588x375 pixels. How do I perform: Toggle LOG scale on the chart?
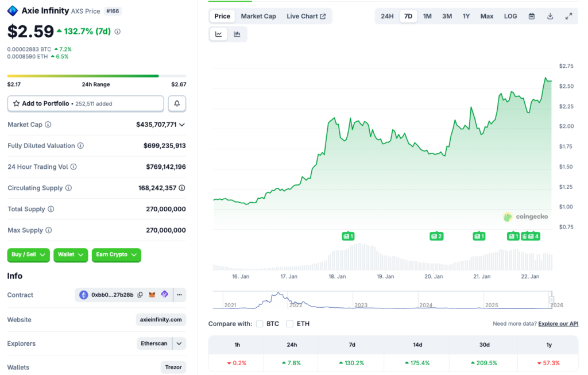pos(510,16)
